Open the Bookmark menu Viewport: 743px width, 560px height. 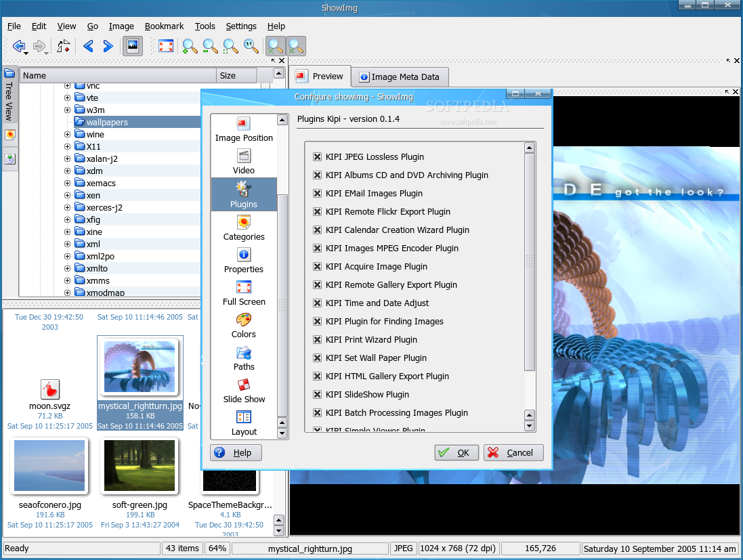click(x=164, y=26)
